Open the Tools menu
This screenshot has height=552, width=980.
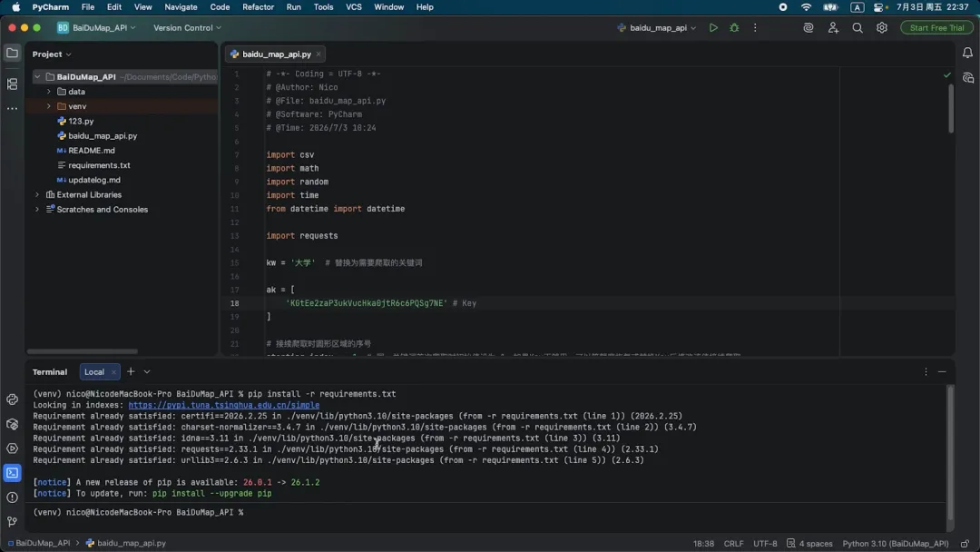[323, 7]
